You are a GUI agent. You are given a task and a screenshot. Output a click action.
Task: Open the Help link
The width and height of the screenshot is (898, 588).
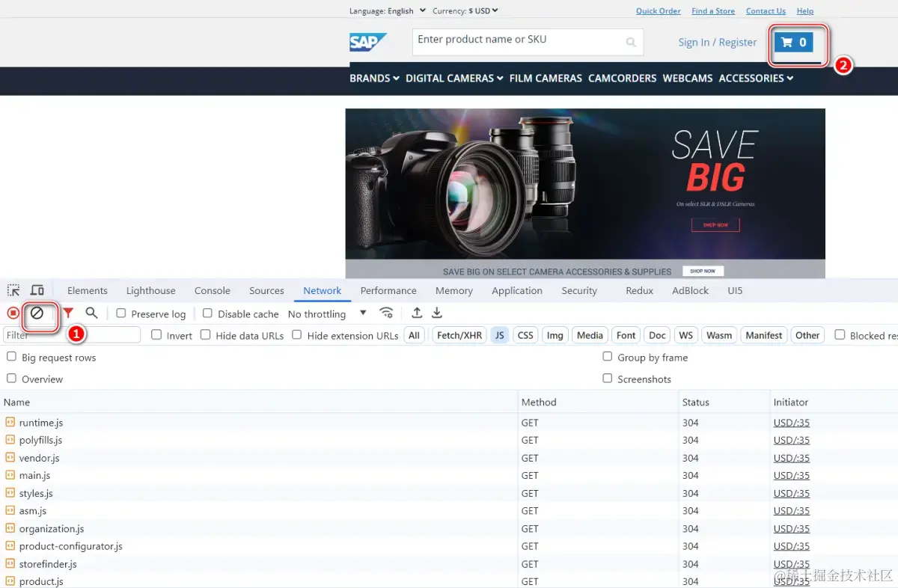point(805,10)
